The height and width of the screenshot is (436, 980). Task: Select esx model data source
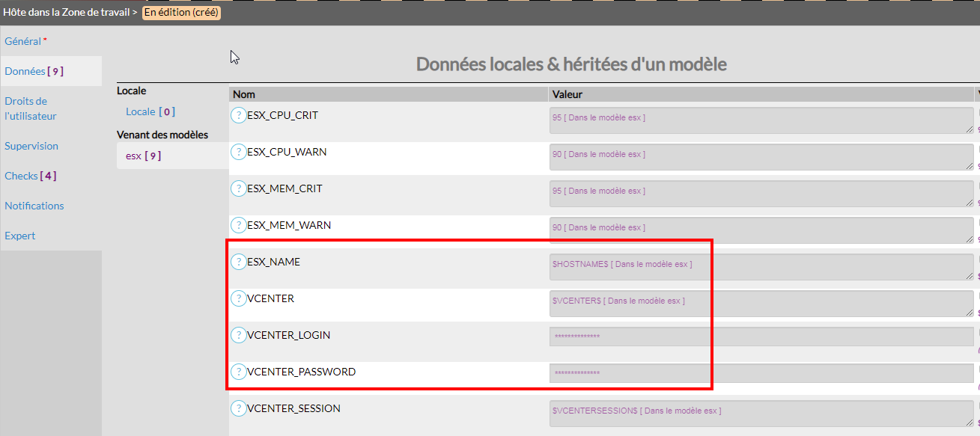(143, 156)
